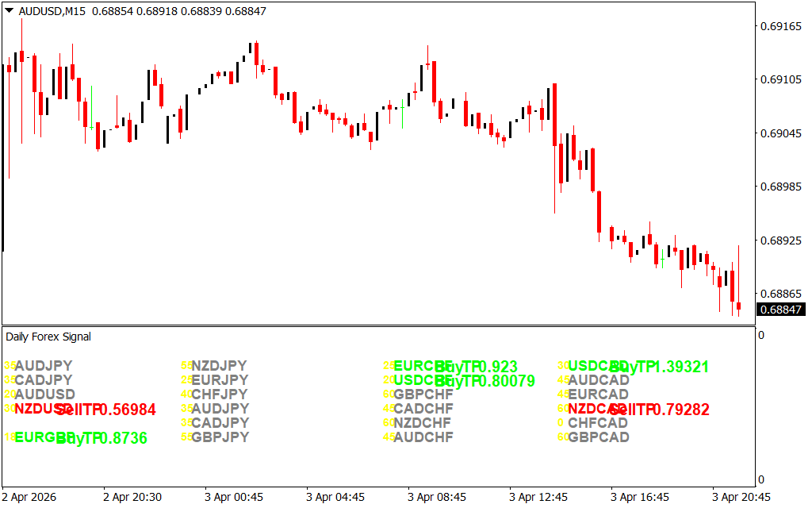812x508 pixels.
Task: Click the CHFJPY pair label
Action: (x=220, y=394)
